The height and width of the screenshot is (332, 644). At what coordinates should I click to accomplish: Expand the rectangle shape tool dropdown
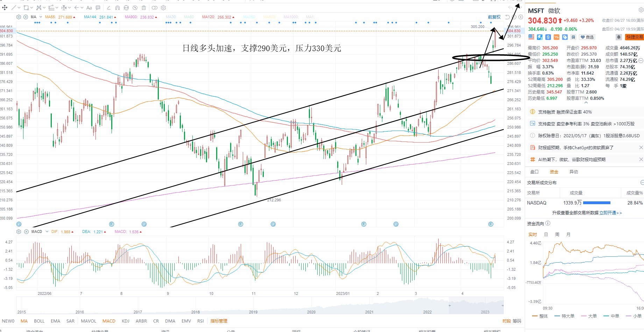coord(32,7)
